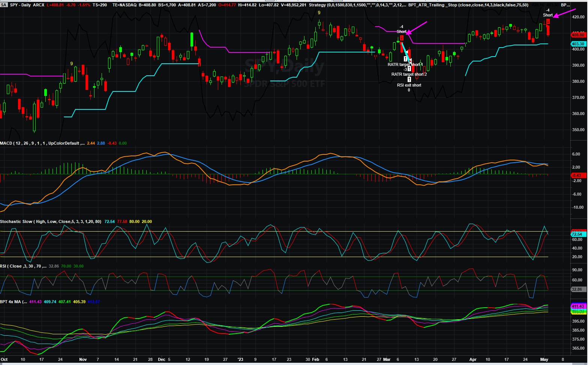Click the yellow 9 count above February candle

319,13
